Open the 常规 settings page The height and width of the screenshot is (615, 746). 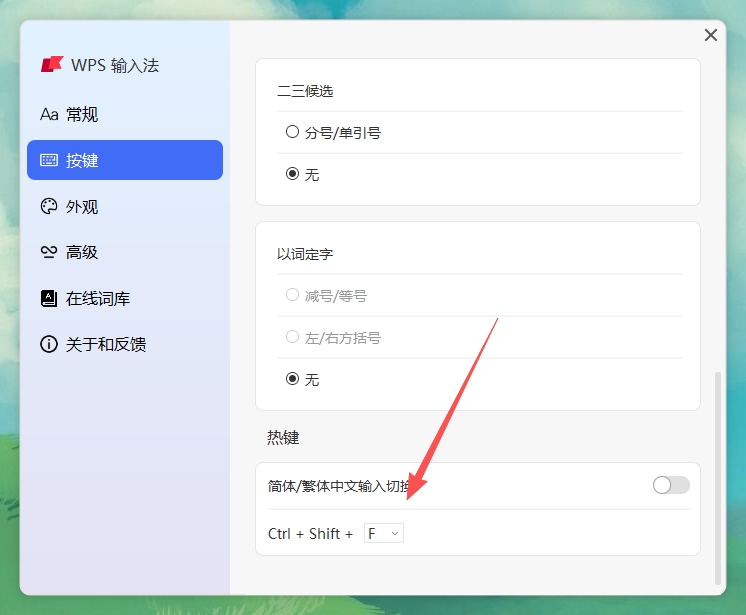pos(125,115)
